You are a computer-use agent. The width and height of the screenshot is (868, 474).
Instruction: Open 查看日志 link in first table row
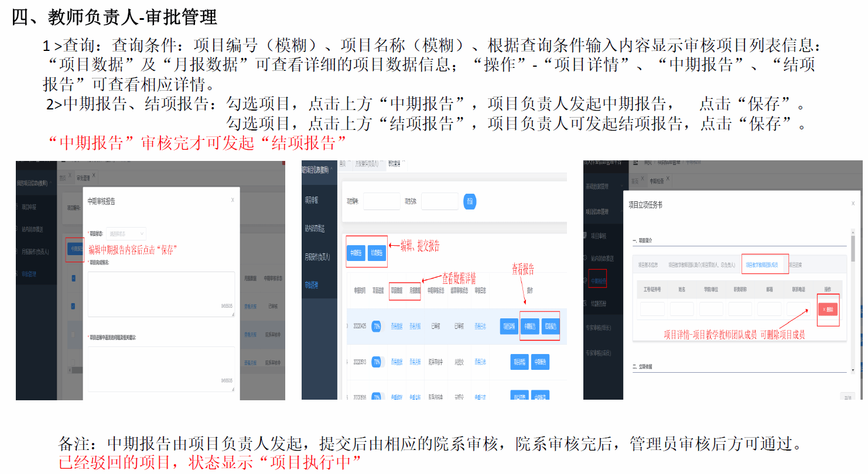[480, 327]
